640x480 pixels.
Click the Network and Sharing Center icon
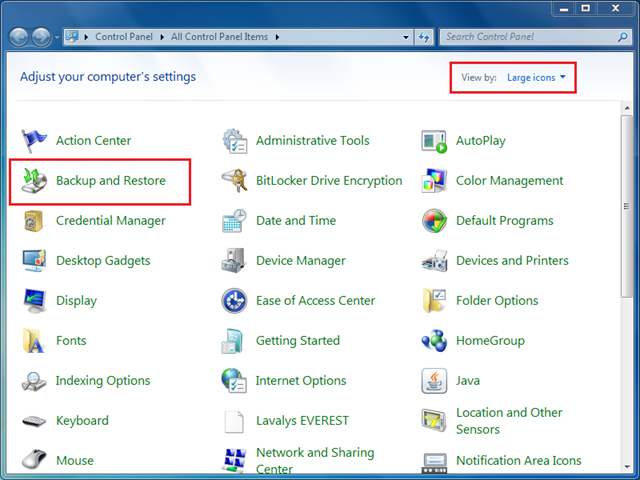point(235,461)
